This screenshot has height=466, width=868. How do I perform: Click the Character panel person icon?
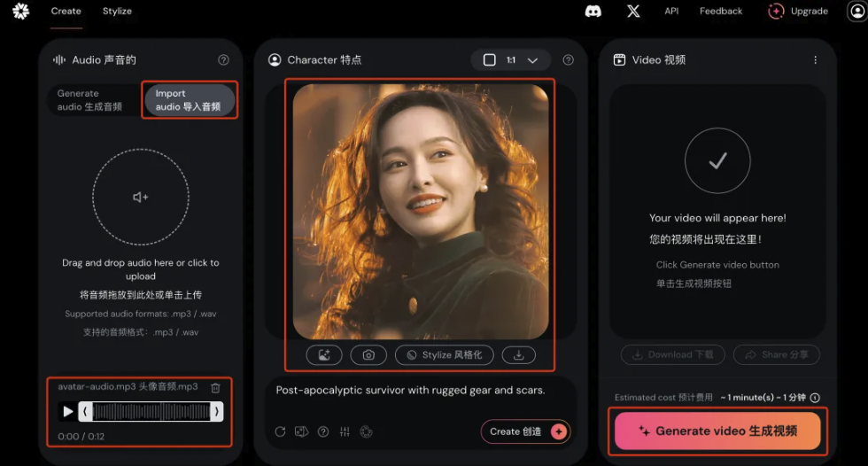coord(275,59)
